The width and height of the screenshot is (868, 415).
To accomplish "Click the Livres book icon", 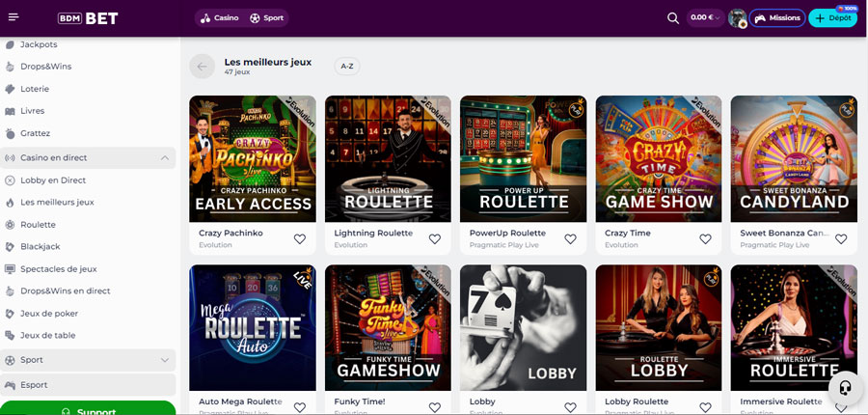I will pyautogui.click(x=10, y=111).
